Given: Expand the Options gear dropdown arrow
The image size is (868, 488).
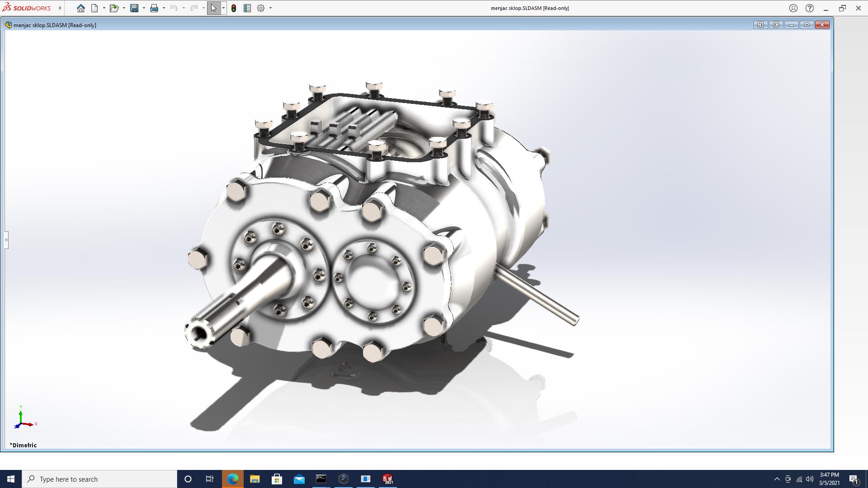Looking at the screenshot, I should coord(271,8).
